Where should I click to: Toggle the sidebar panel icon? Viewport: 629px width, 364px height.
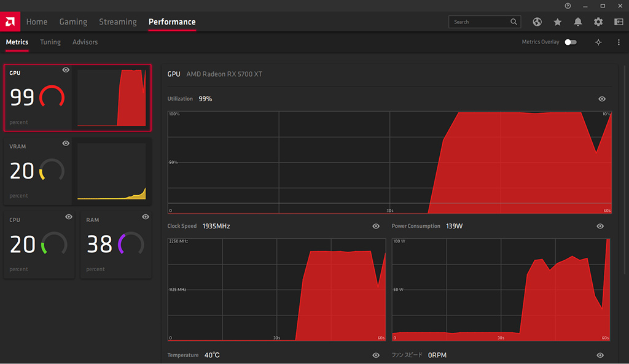[619, 22]
